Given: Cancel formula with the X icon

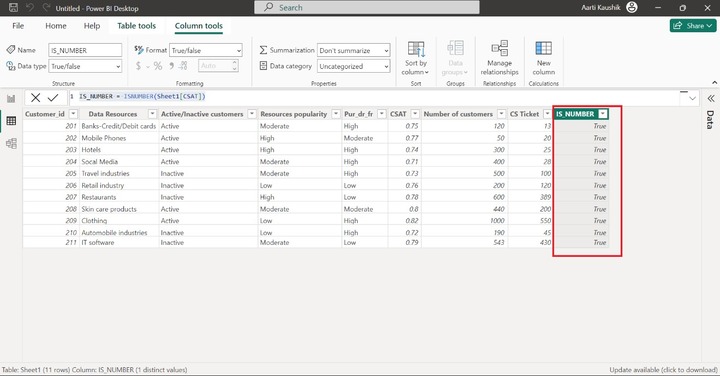Looking at the screenshot, I should coord(35,97).
